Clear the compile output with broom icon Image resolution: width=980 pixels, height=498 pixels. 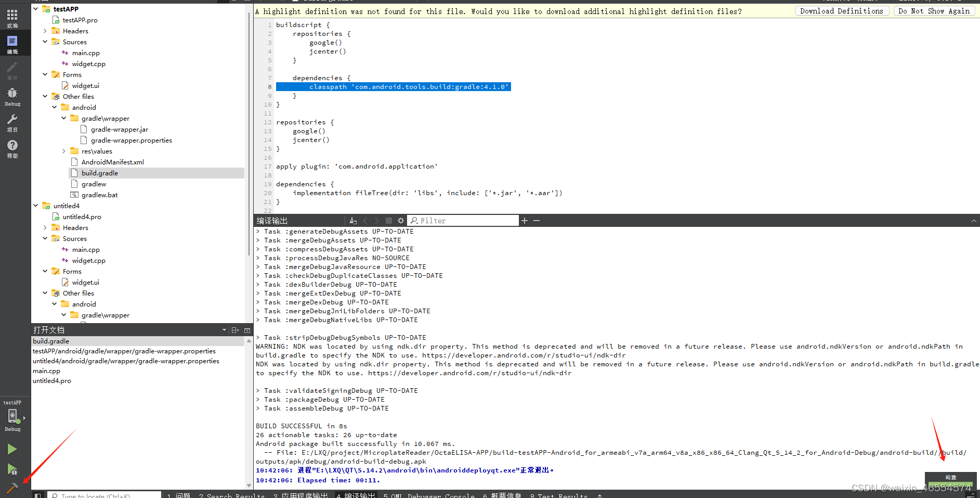tap(353, 221)
